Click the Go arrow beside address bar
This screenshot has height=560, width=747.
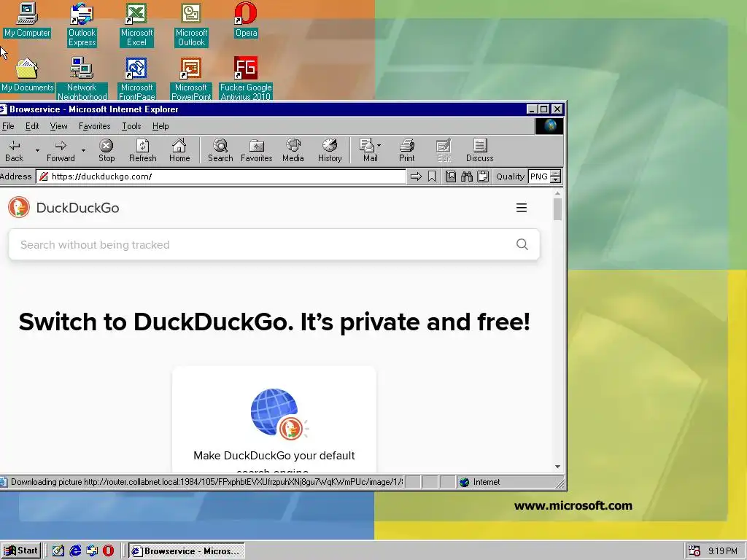416,176
